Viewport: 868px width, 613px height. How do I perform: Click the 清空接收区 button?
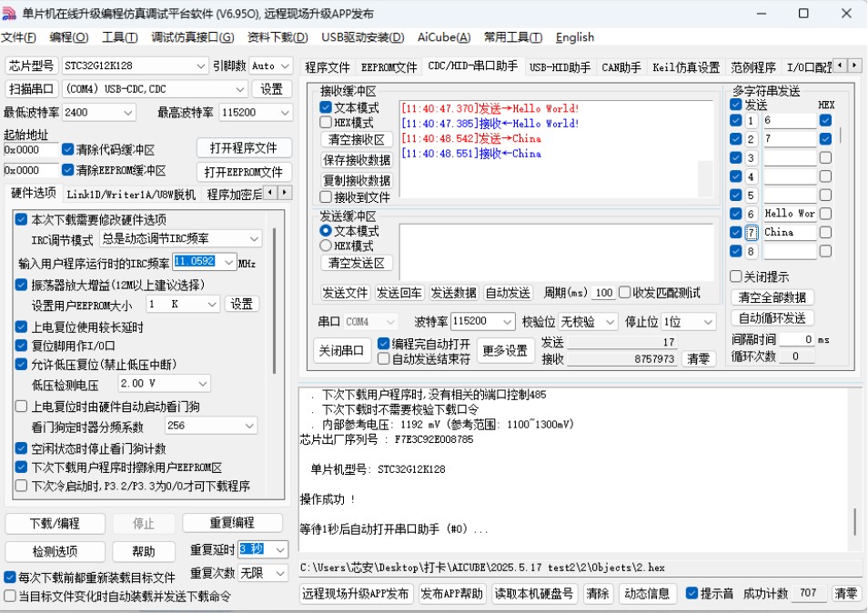pos(356,139)
